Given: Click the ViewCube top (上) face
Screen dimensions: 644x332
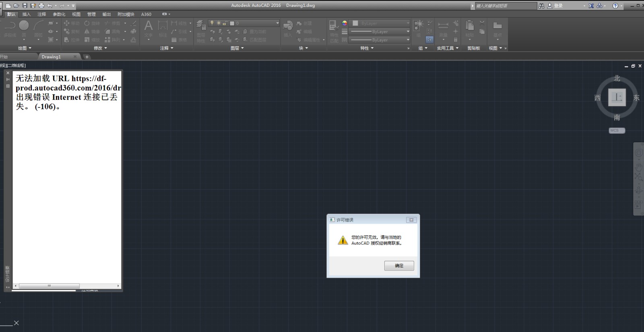Looking at the screenshot, I should pyautogui.click(x=617, y=97).
